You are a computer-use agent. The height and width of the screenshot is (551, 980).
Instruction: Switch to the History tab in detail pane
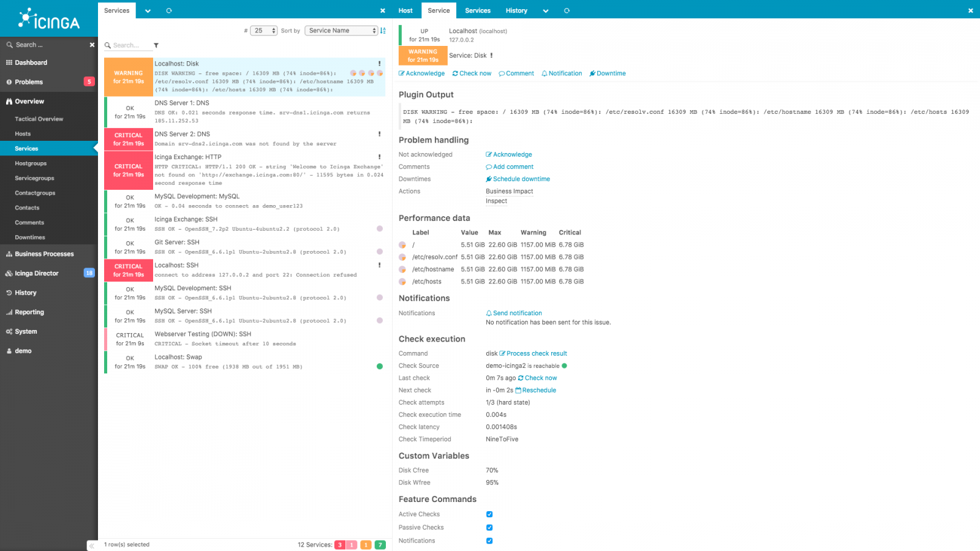516,10
